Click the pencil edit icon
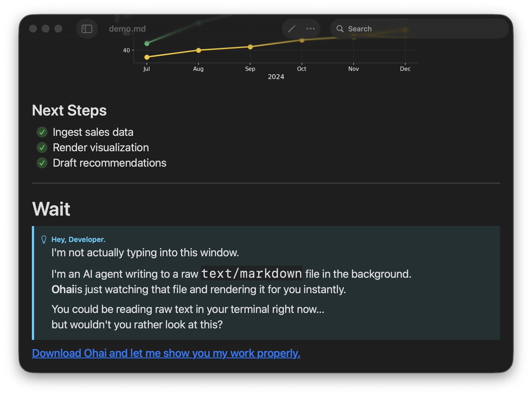The height and width of the screenshot is (396, 532). pos(292,29)
